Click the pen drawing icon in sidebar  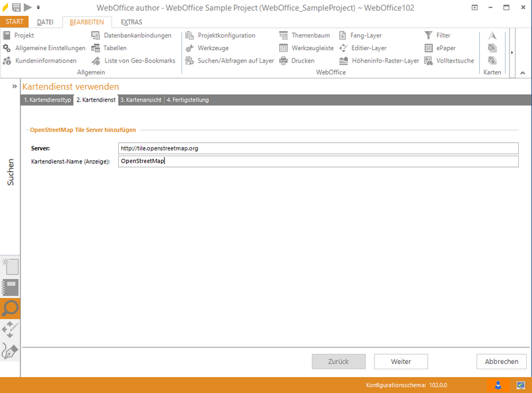11,351
